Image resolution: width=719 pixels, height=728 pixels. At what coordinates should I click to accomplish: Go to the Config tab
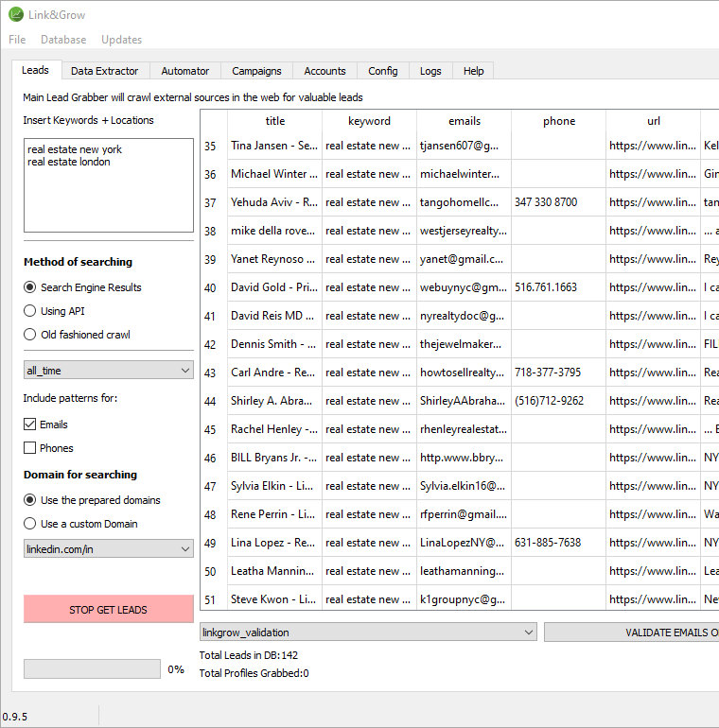coord(383,71)
